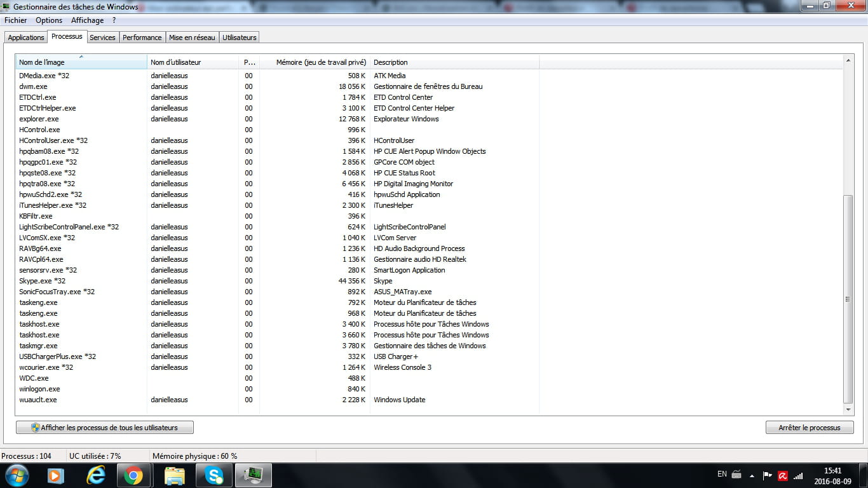Click Afficher les processus de tous les utilisateurs

(105, 428)
